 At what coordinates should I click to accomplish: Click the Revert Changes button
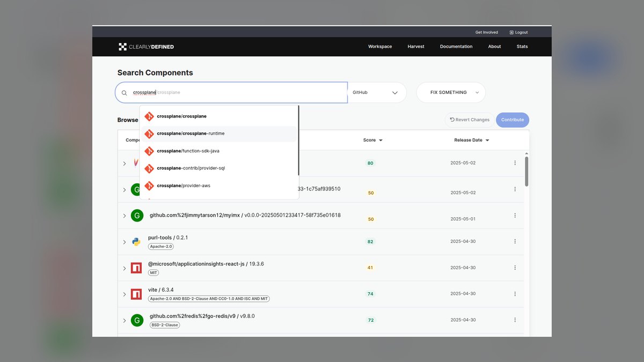[x=470, y=120]
